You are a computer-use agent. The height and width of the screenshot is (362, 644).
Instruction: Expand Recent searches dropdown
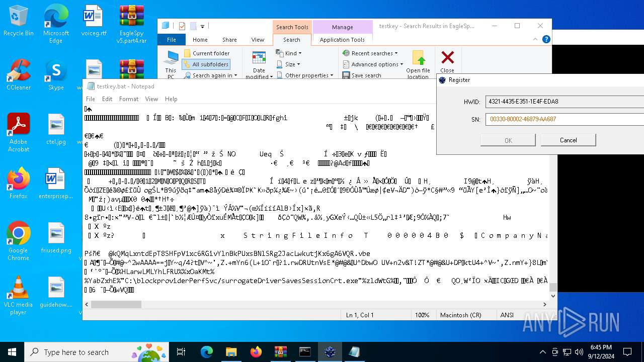370,53
